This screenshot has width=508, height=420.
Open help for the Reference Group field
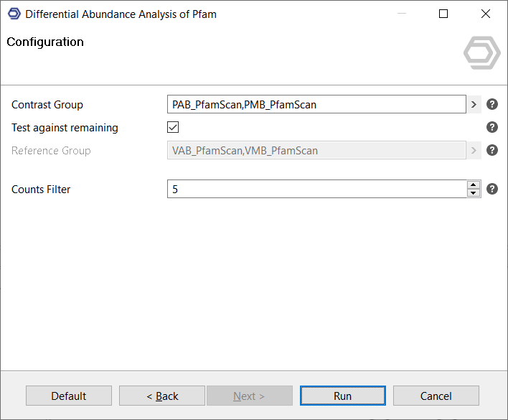tap(492, 151)
